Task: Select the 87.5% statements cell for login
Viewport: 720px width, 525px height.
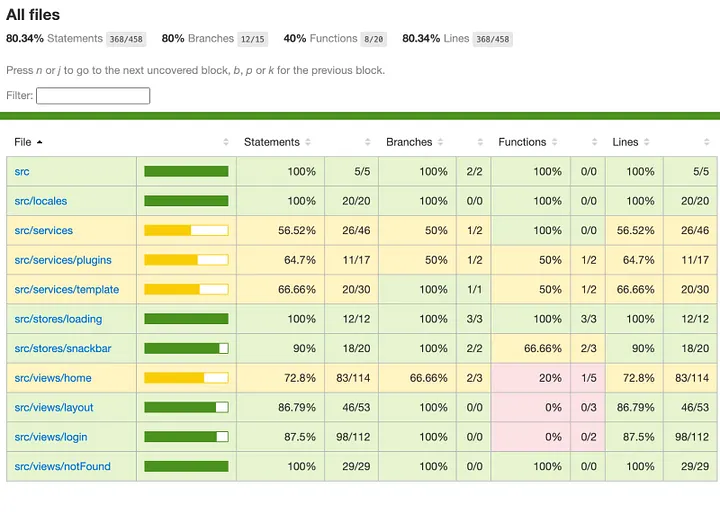Action: point(281,437)
